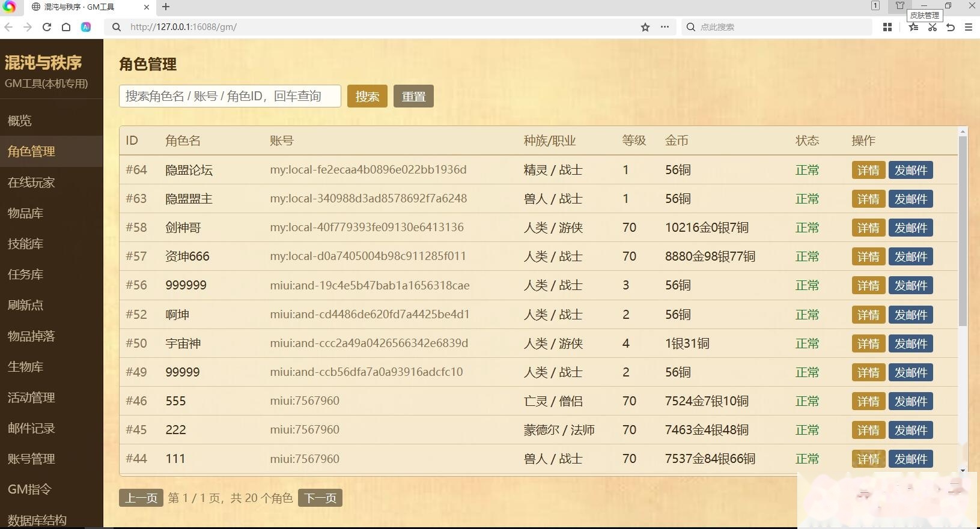
Task: Click the scrollbar down arrow of the table
Action: tap(963, 471)
